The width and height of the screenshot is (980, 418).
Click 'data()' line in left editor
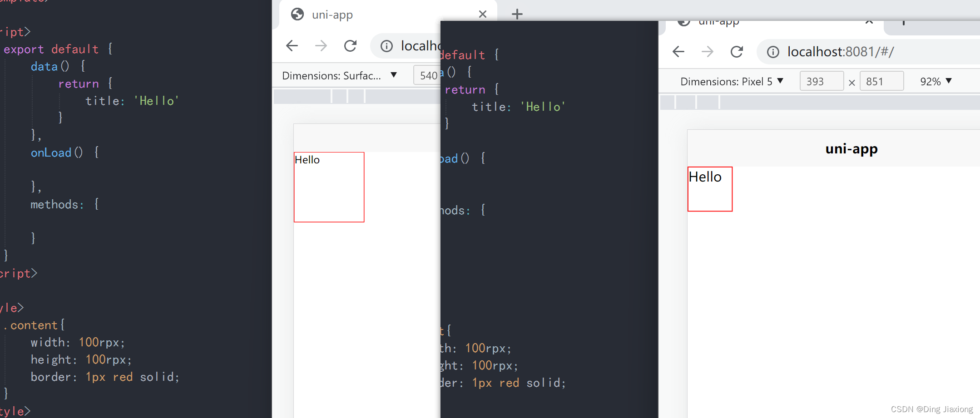tap(58, 66)
